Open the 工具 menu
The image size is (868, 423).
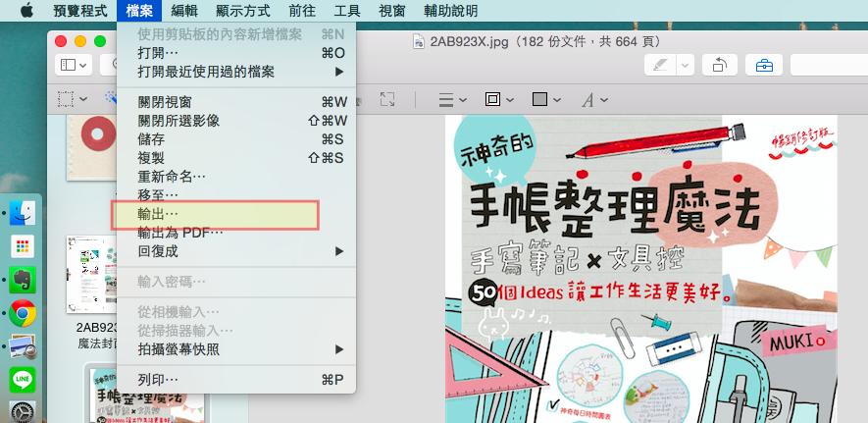click(x=347, y=11)
